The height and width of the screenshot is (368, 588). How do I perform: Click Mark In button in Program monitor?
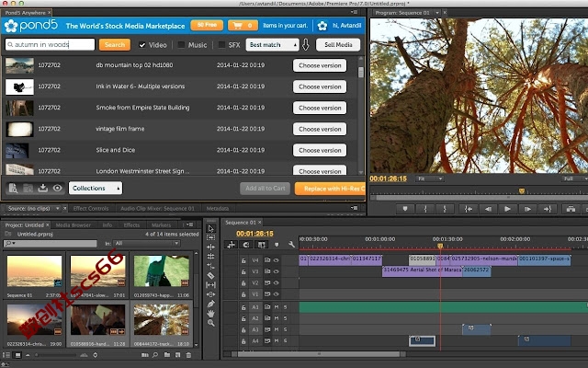425,209
